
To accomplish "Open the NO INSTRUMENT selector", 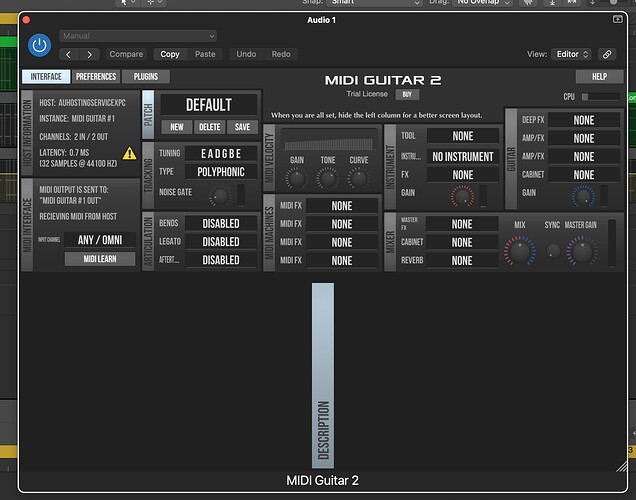I will point(463,157).
